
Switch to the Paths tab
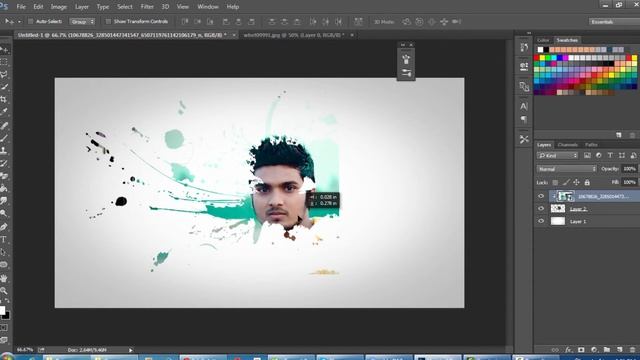(591, 145)
